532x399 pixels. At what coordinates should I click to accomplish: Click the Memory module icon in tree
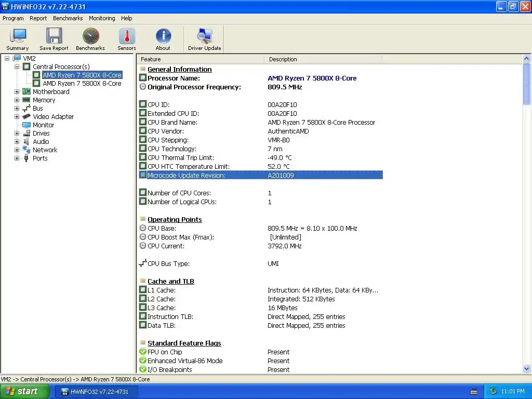tap(26, 100)
